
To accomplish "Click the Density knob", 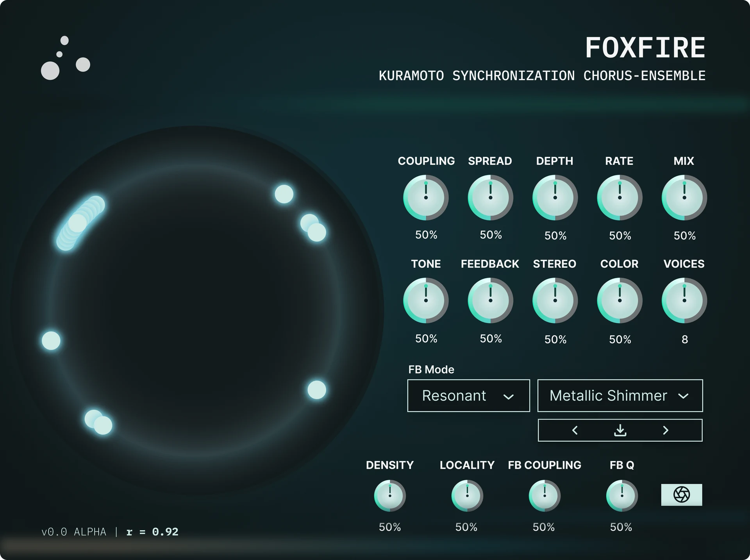I will point(390,496).
